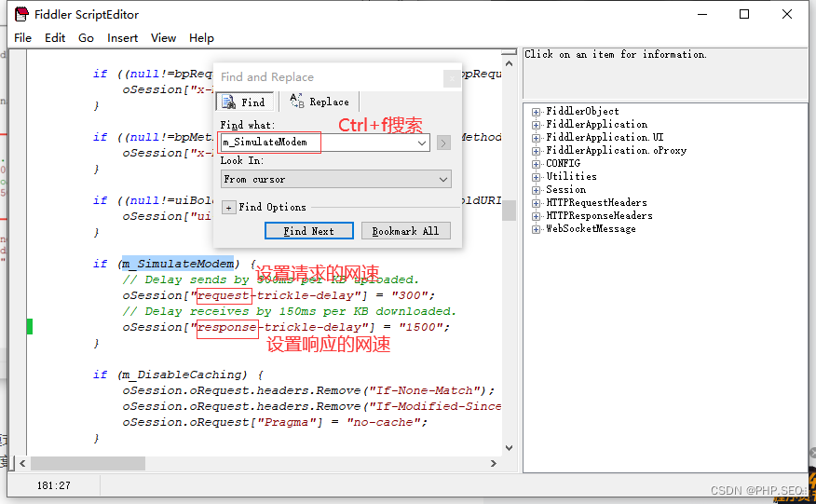
Task: Select the FiddlerObject item
Action: (x=582, y=112)
